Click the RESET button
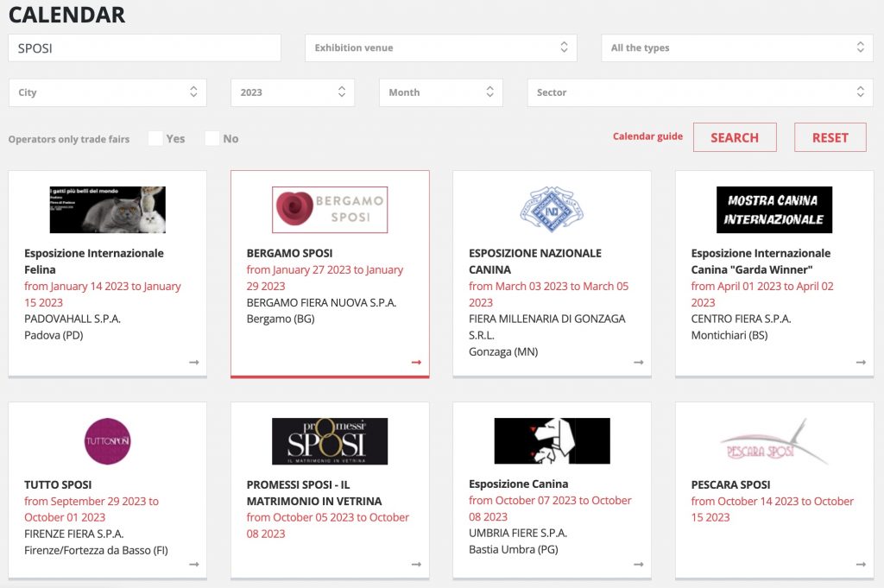 click(830, 137)
